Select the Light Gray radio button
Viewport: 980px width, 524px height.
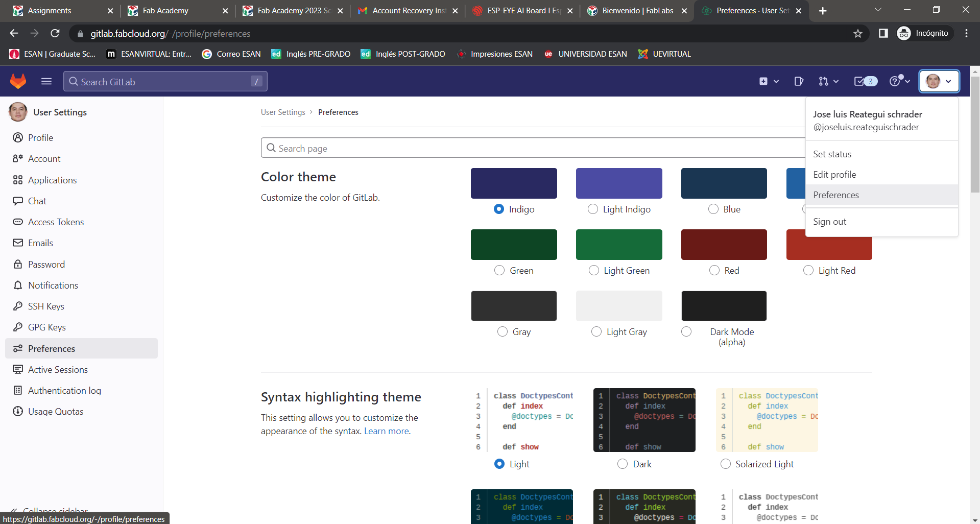pos(596,331)
